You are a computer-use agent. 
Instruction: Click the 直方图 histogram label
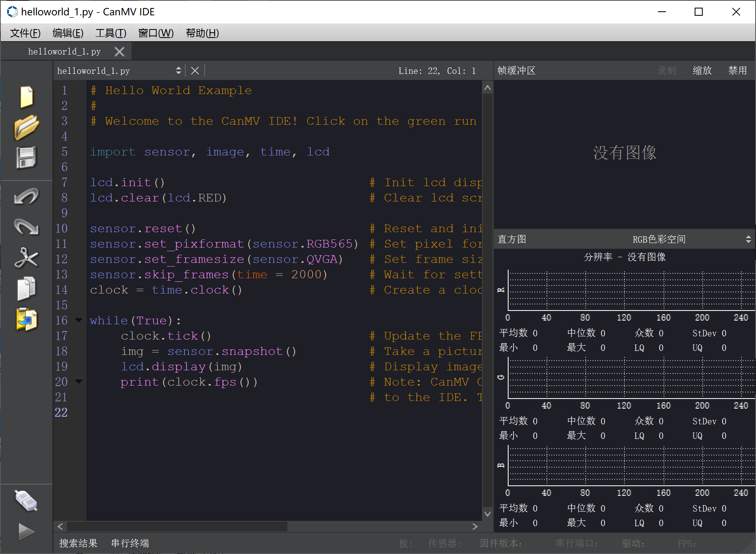pyautogui.click(x=512, y=239)
